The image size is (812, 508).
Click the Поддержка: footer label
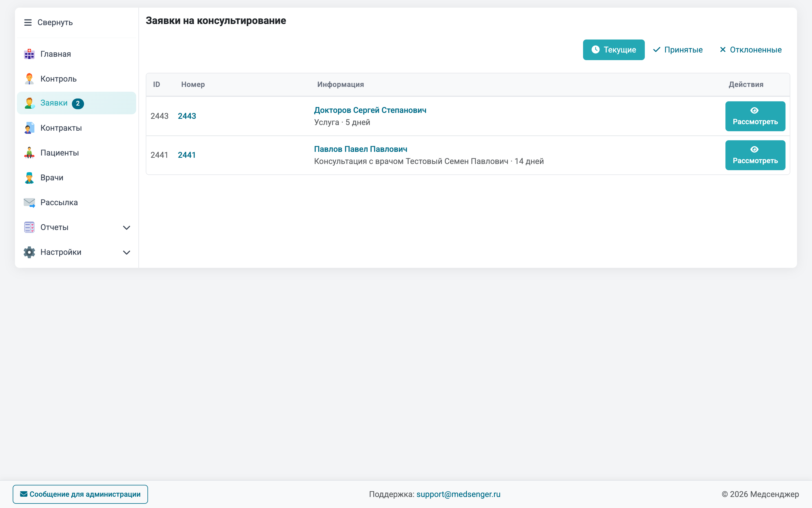392,494
